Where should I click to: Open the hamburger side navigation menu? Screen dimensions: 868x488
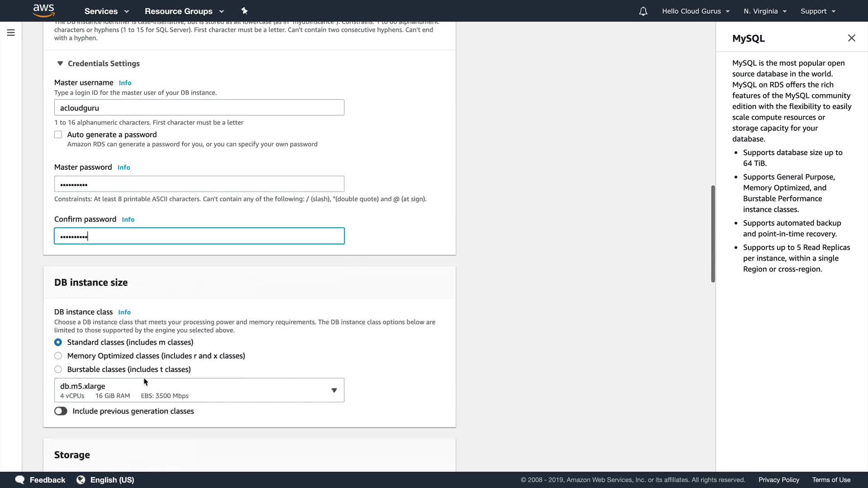coord(11,33)
